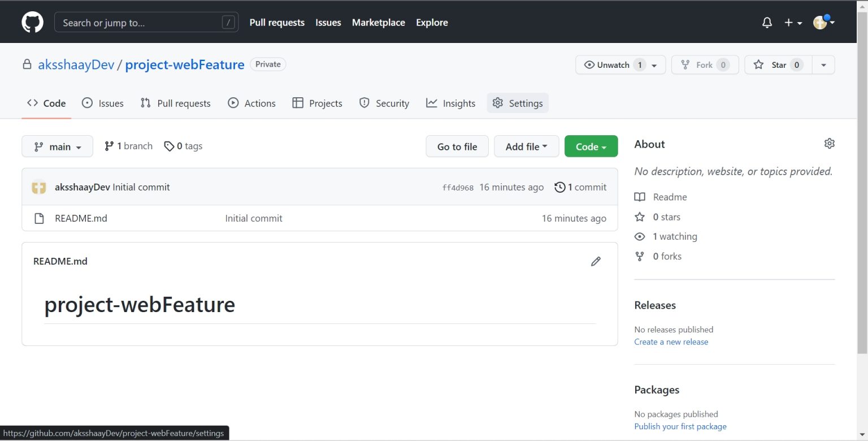
Task: Open the Insights tab
Action: coord(451,103)
